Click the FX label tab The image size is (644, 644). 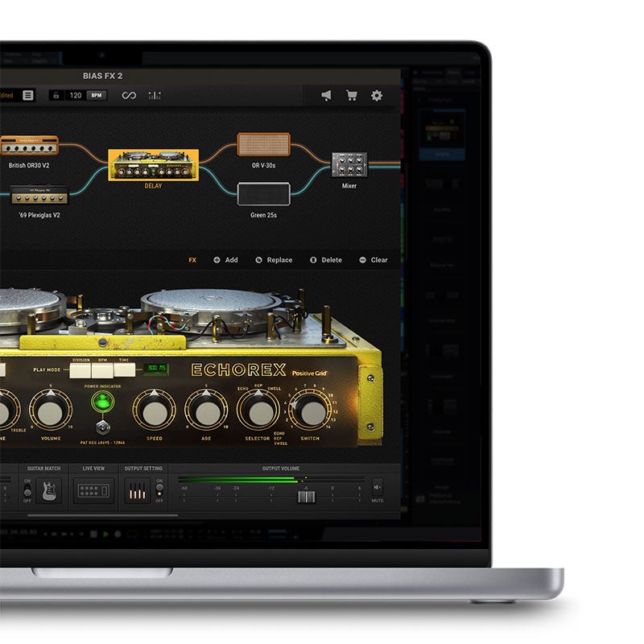point(192,260)
